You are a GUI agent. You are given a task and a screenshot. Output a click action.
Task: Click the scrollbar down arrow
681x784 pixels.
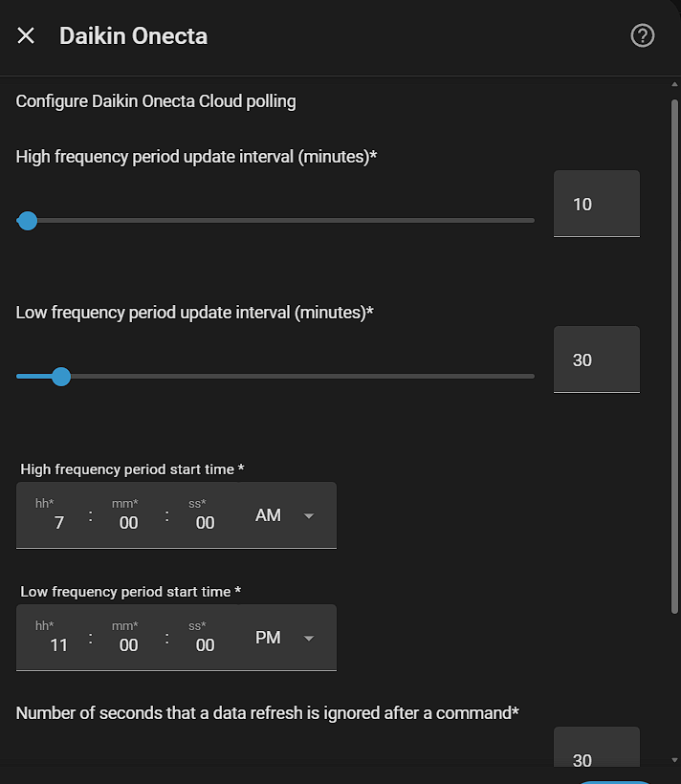pyautogui.click(x=674, y=760)
